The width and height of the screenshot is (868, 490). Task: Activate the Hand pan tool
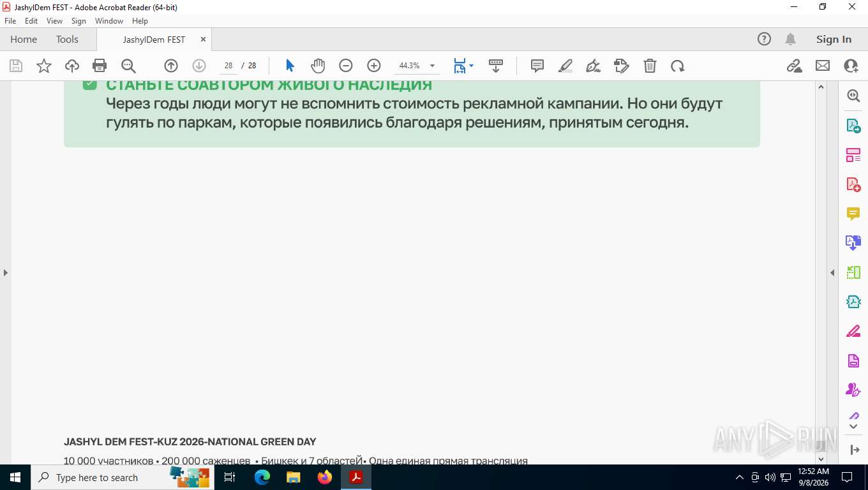[x=318, y=66]
